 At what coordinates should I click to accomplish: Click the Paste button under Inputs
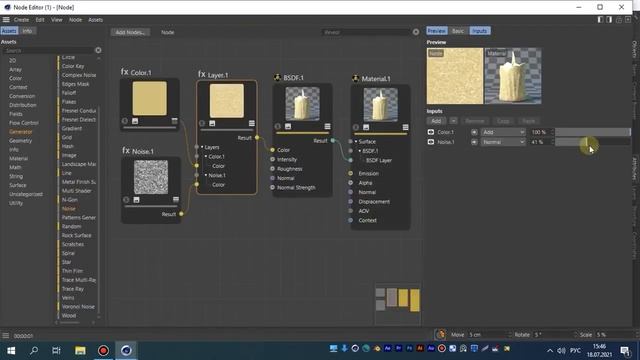click(528, 121)
